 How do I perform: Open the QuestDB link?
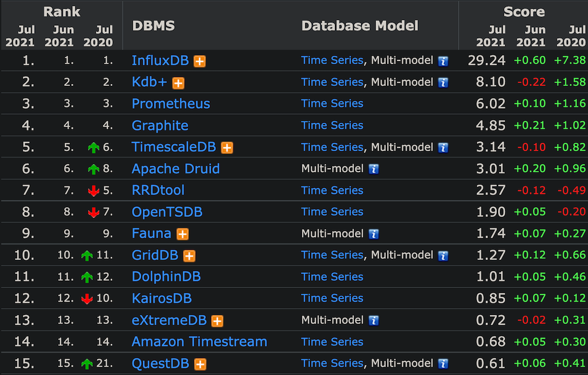pyautogui.click(x=160, y=363)
